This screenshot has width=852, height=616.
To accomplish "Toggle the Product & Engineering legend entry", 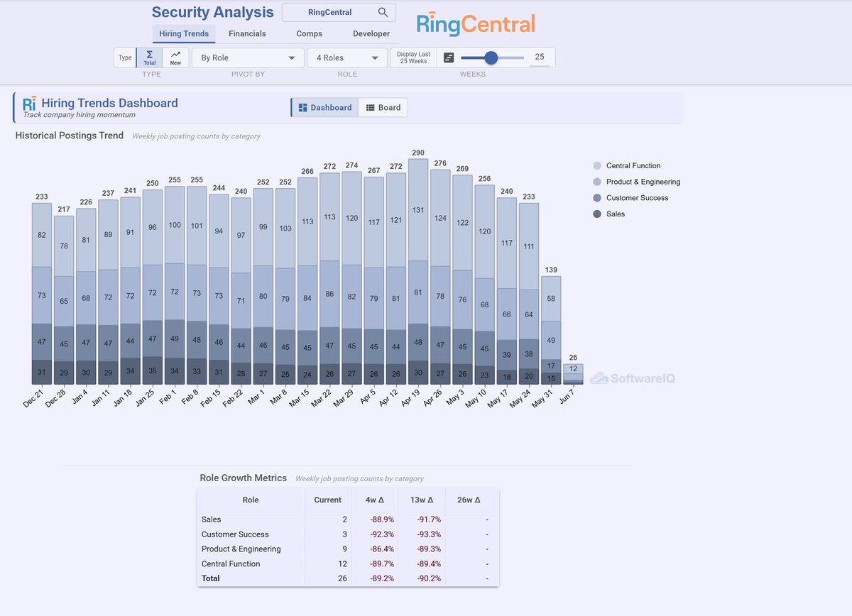I will [x=636, y=182].
